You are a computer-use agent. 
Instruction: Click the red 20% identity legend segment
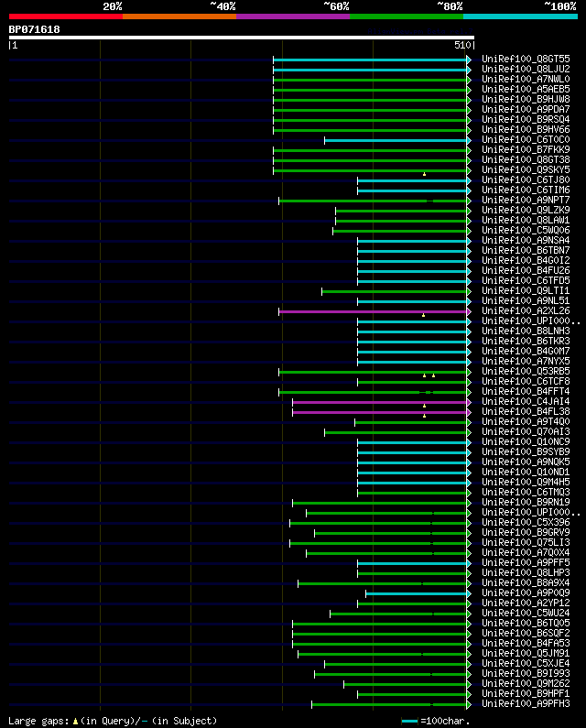(66, 16)
